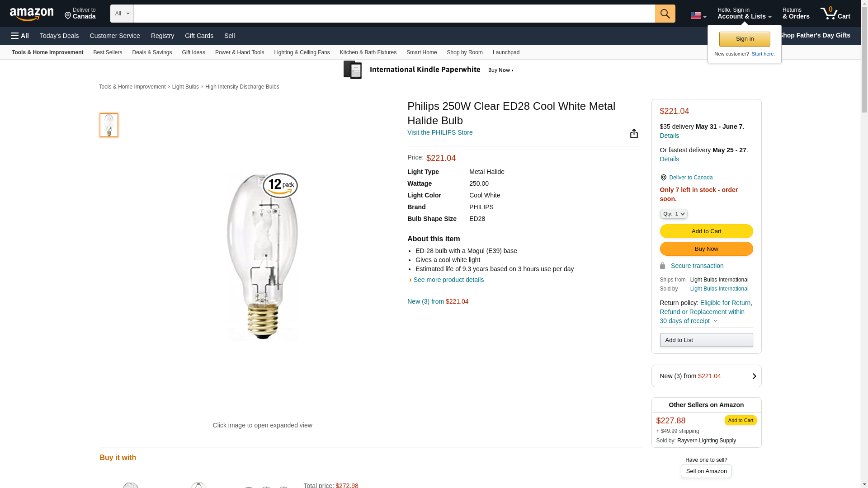The image size is (868, 488).
Task: Open the cart icon
Action: [x=835, y=14]
